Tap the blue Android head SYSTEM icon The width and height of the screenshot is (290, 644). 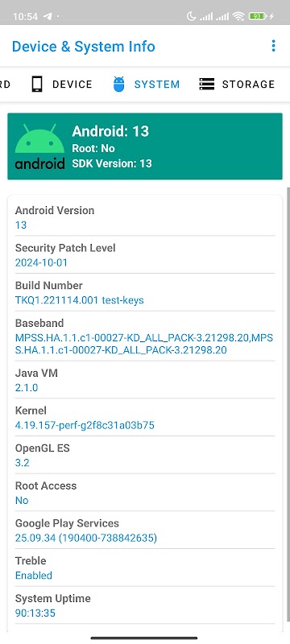(118, 85)
